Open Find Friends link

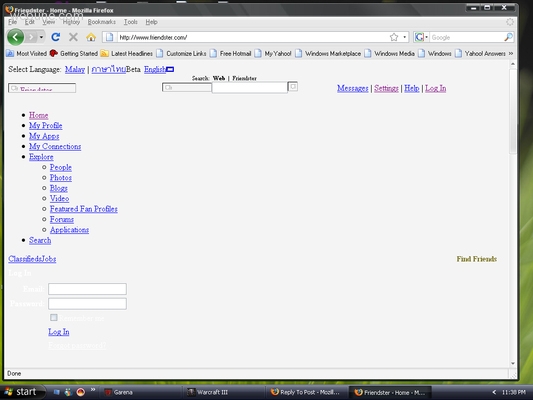(x=477, y=259)
